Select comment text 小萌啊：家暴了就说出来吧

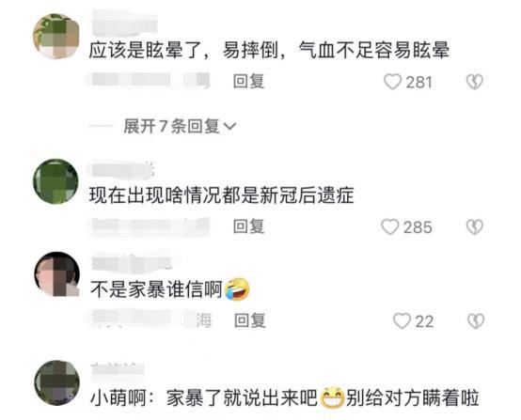204,397
